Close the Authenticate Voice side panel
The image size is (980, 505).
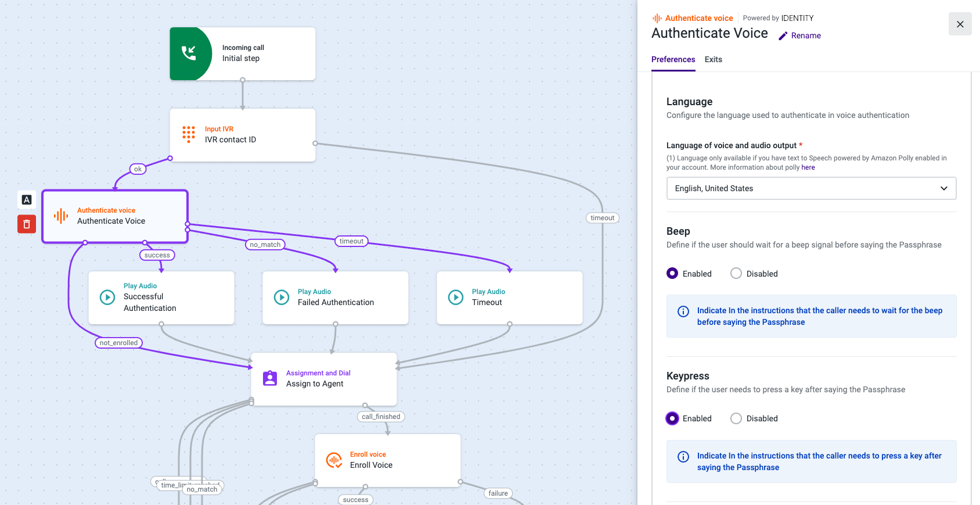(960, 24)
